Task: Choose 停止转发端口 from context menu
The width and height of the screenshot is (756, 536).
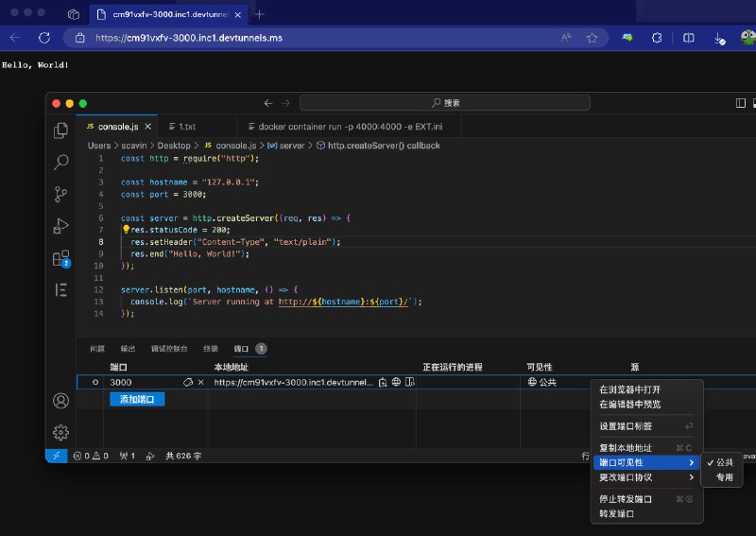Action: [x=646, y=499]
